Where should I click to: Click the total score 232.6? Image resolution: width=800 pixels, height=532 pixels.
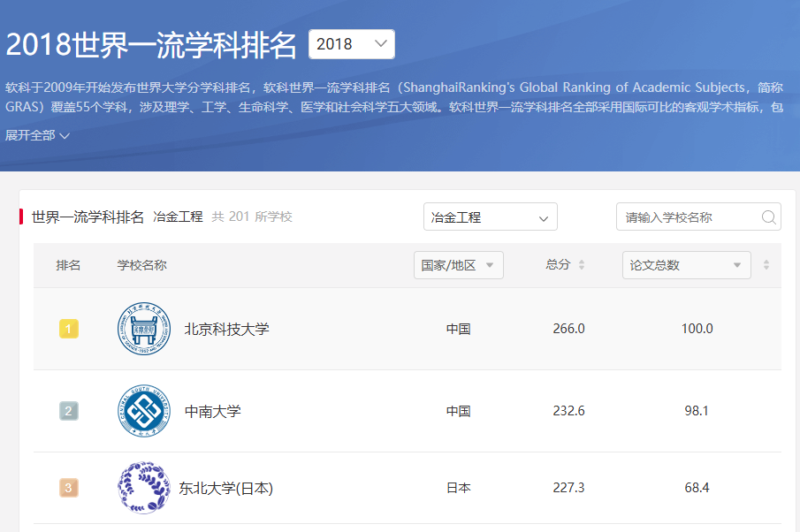[x=569, y=411]
